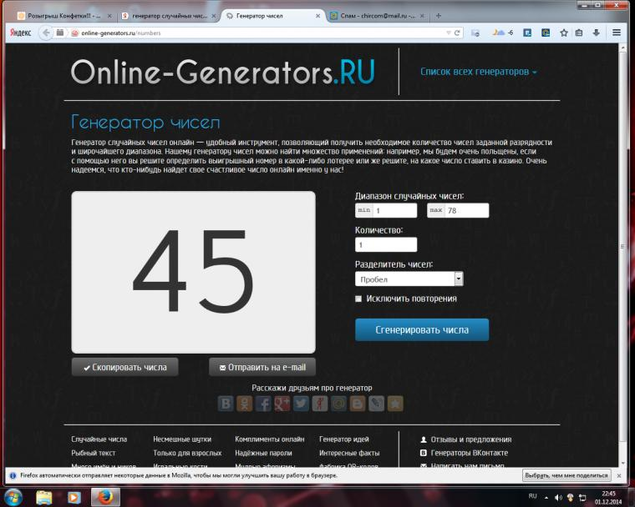Click the Yandex logo in toolbar
Image resolution: width=635 pixels, height=507 pixels.
click(20, 33)
